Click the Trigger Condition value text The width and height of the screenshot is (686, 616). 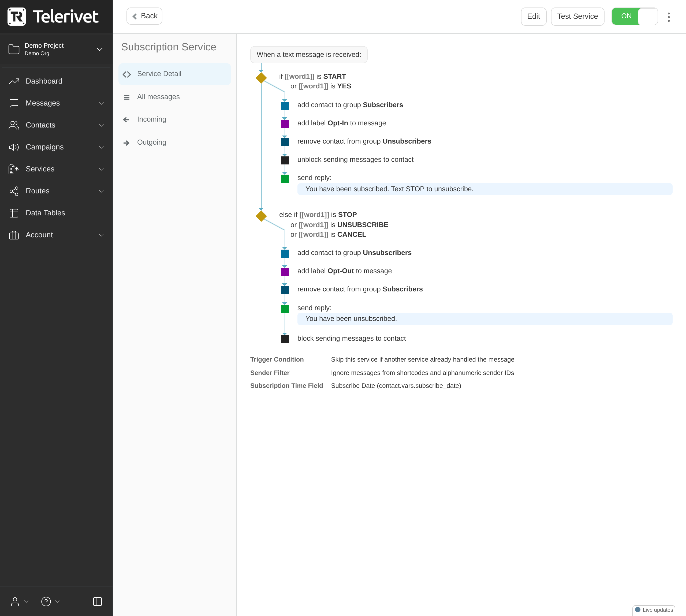tap(423, 359)
